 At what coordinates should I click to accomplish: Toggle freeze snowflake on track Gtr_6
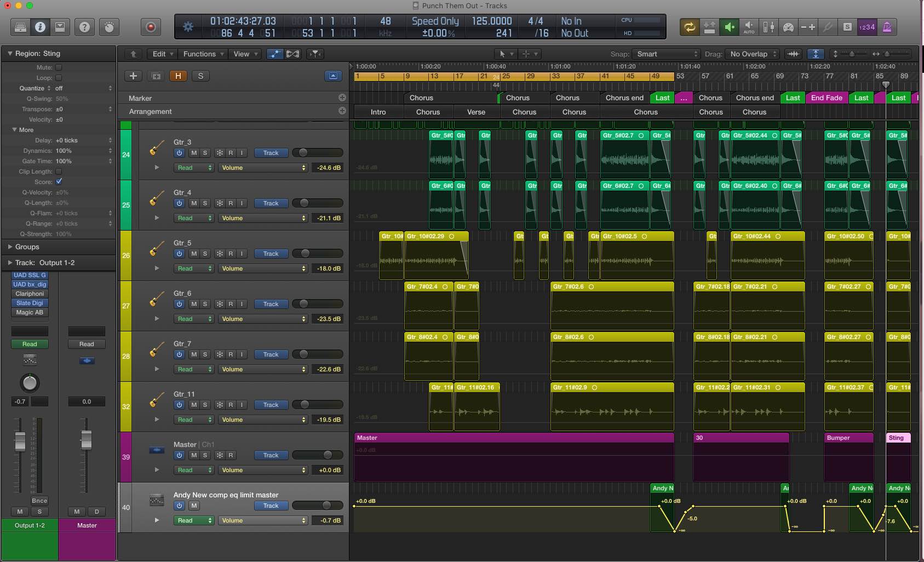click(x=220, y=304)
